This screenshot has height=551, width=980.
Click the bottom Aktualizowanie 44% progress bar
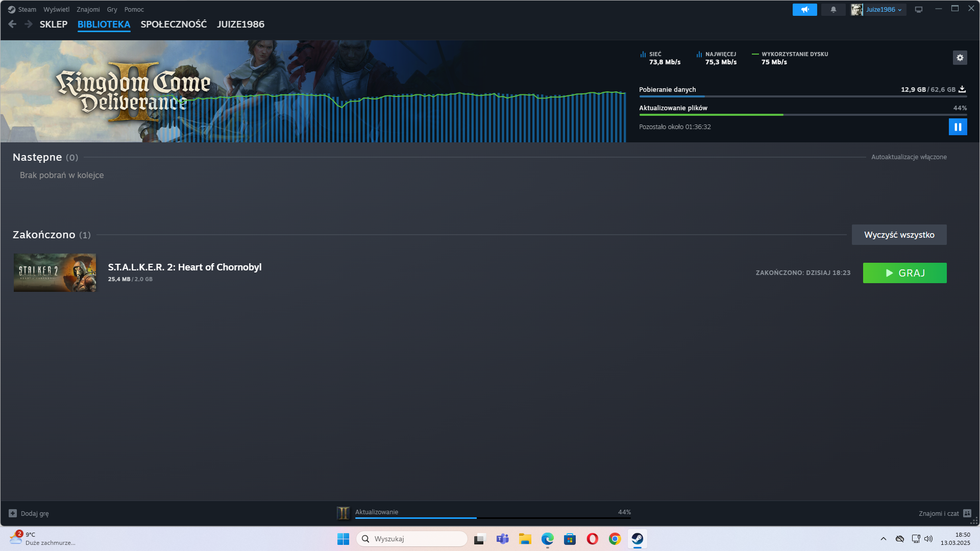(x=493, y=518)
